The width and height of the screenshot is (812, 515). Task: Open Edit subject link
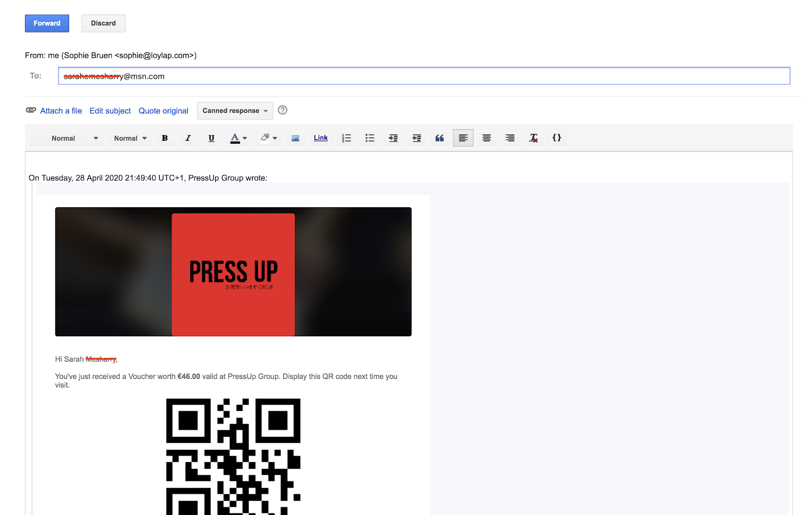[110, 111]
